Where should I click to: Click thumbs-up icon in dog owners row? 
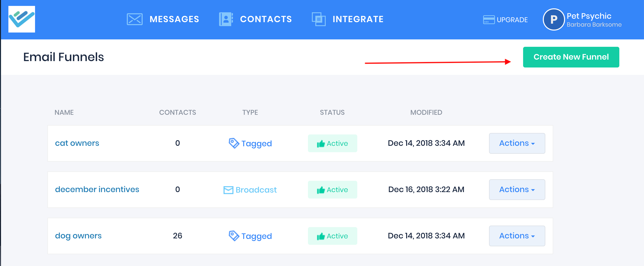321,236
